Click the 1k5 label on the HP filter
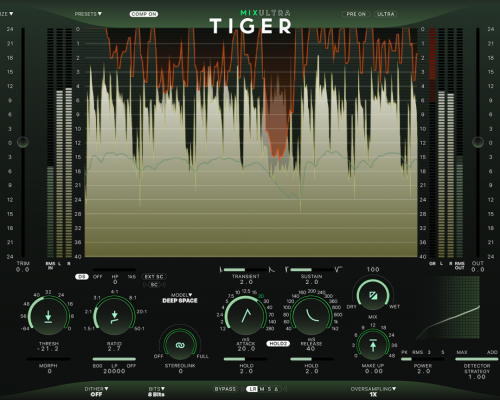Viewport: 500px width, 400px height. coord(132,277)
